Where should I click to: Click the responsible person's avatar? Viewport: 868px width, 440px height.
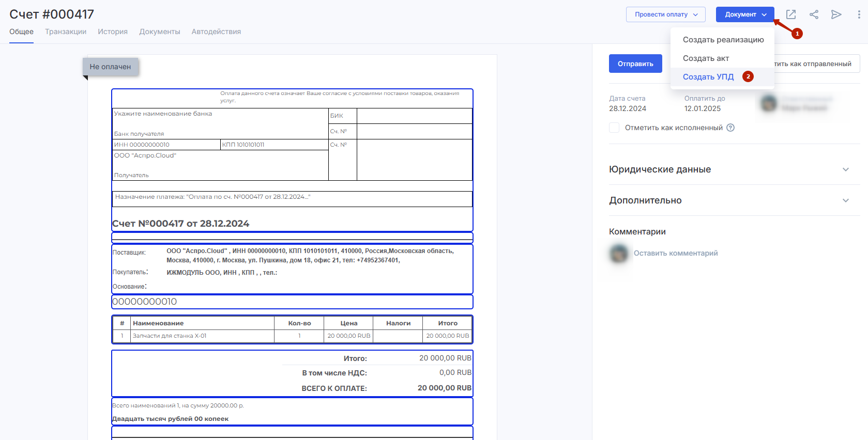(x=769, y=103)
